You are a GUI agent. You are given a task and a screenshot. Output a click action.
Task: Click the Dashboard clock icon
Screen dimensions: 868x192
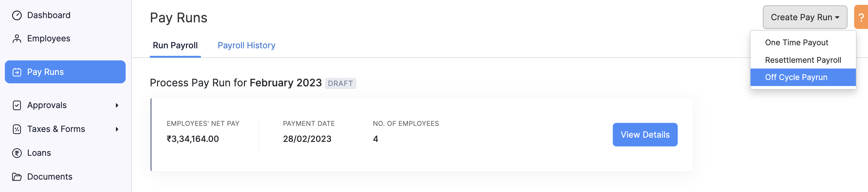[17, 15]
